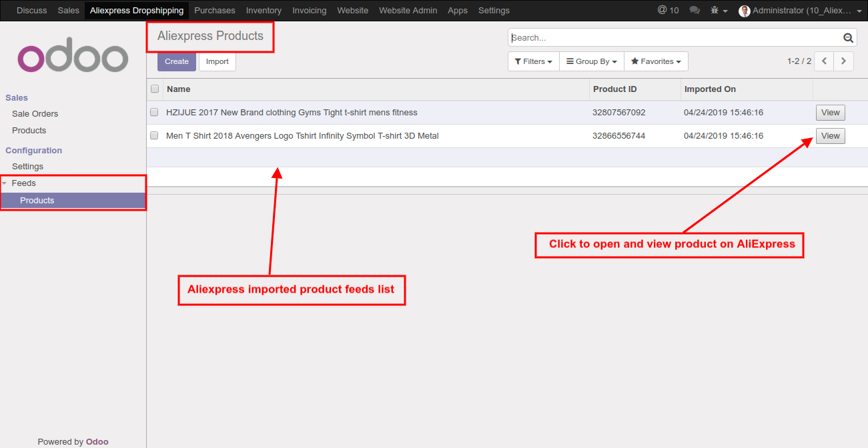
Task: Open the Website menu
Action: click(353, 10)
